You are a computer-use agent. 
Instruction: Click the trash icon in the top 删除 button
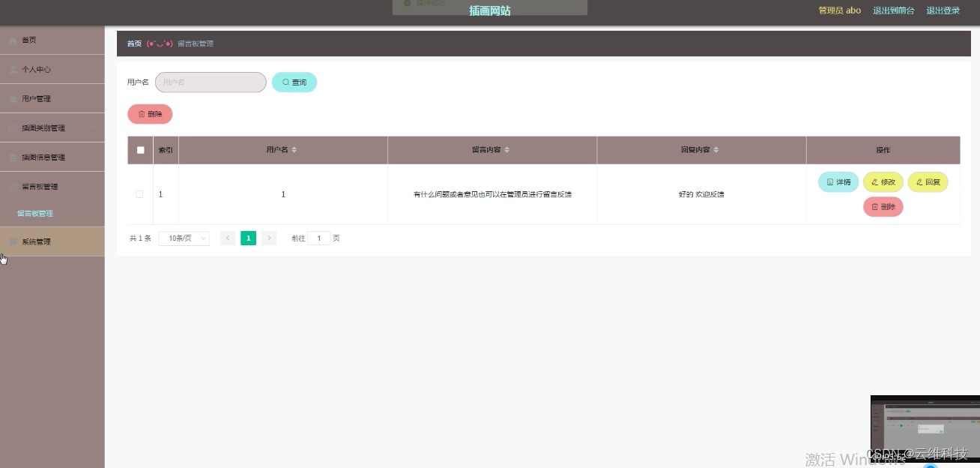click(x=142, y=114)
